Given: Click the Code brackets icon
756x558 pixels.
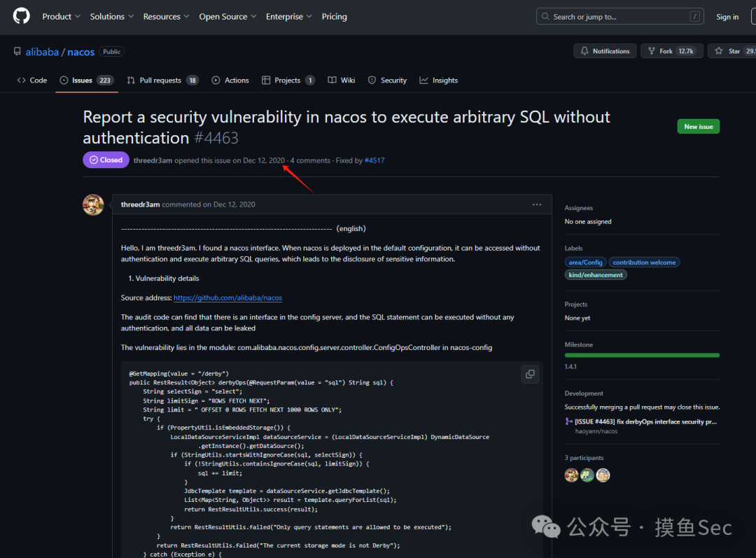Looking at the screenshot, I should tap(21, 81).
